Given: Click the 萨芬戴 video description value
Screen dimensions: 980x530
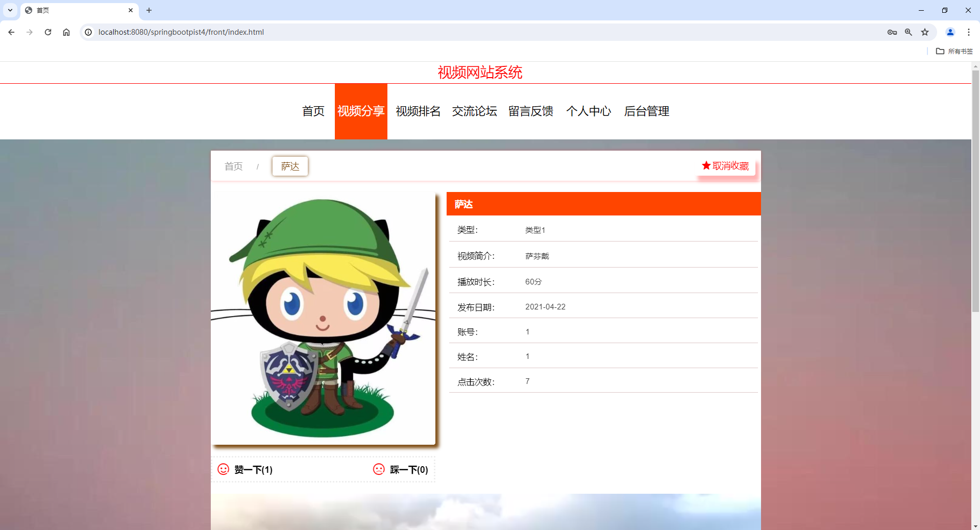Looking at the screenshot, I should point(537,256).
